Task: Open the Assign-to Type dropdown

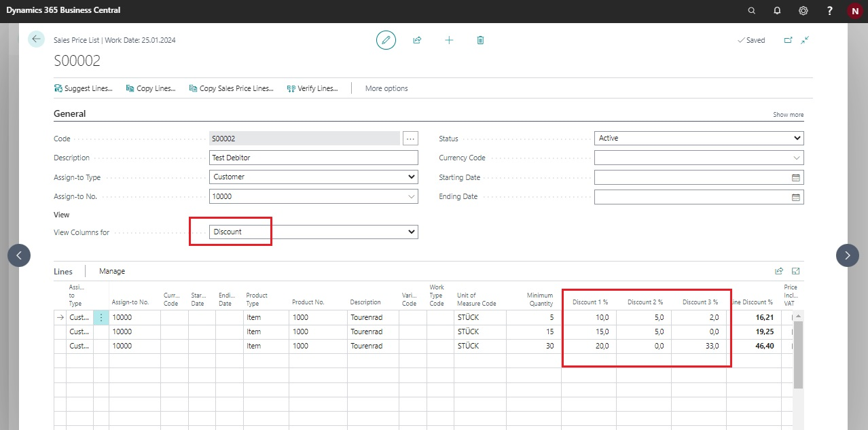Action: 313,177
